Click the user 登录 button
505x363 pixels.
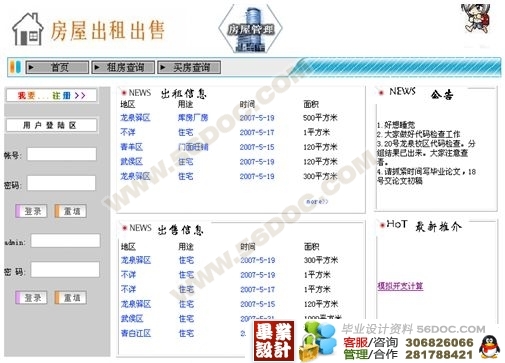click(31, 211)
